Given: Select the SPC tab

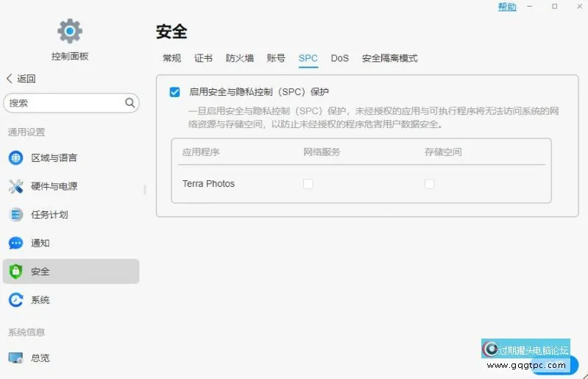Looking at the screenshot, I should pyautogui.click(x=308, y=58).
